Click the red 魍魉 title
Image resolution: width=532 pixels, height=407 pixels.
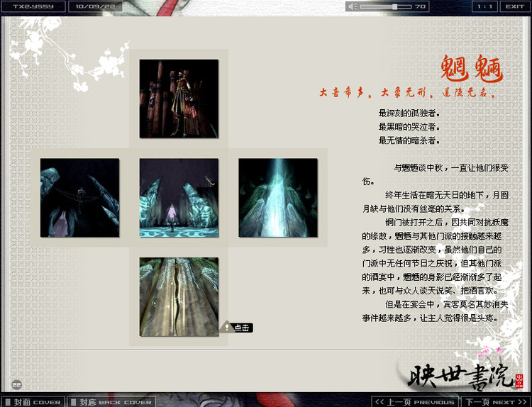(472, 69)
